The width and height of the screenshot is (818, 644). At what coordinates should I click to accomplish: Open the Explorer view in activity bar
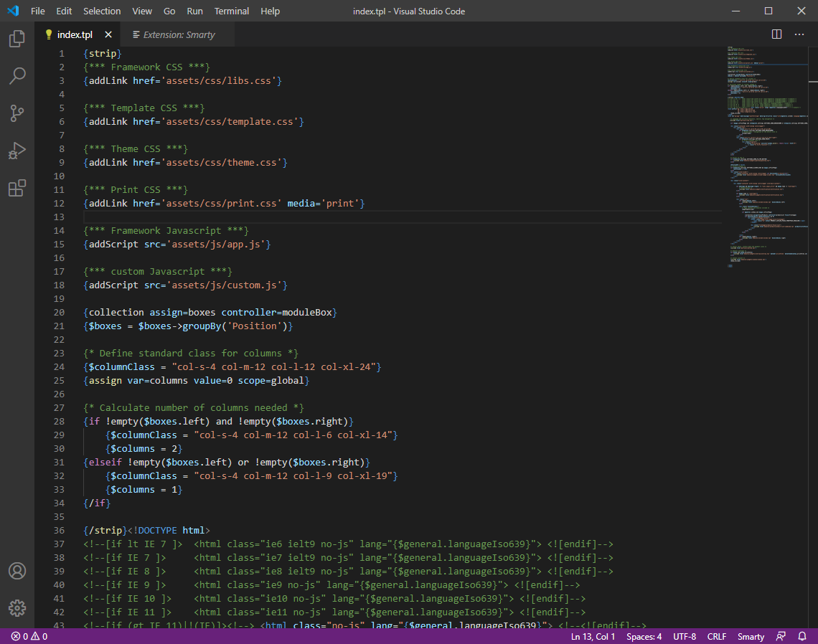click(x=17, y=39)
